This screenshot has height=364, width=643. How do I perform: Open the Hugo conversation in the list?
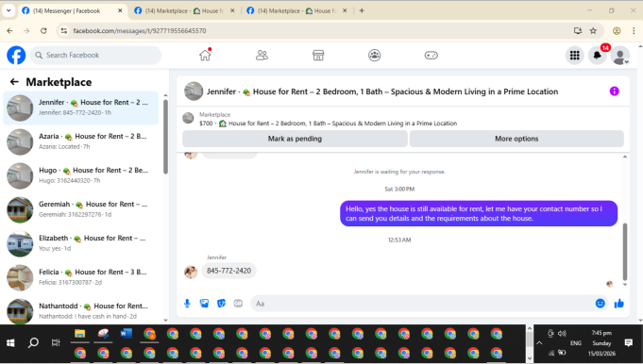81,175
